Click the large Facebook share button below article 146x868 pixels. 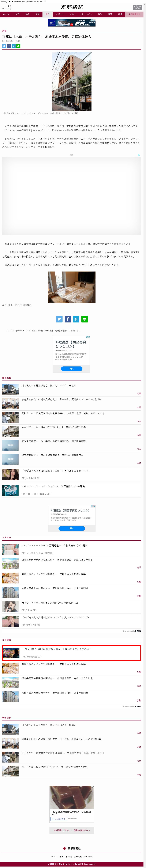pyautogui.click(x=68, y=319)
